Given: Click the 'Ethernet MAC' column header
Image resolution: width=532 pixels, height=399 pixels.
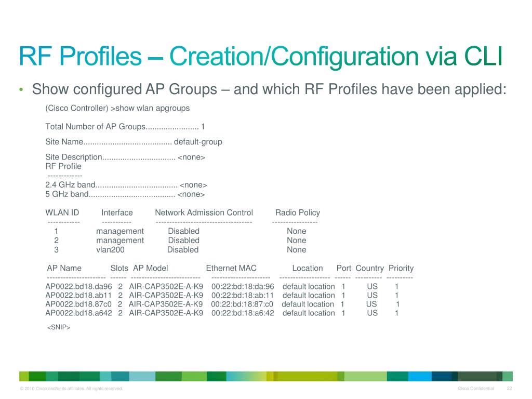Looking at the screenshot, I should click(231, 268).
